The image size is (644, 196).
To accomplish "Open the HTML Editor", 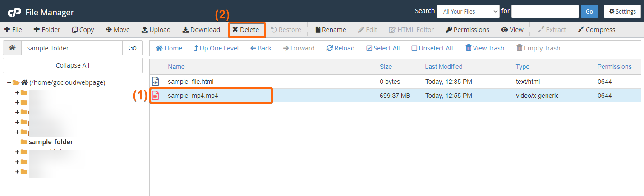I will pyautogui.click(x=411, y=30).
